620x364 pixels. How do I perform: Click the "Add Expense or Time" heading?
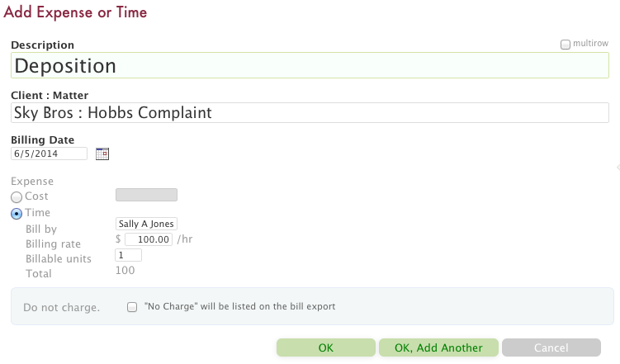point(76,13)
